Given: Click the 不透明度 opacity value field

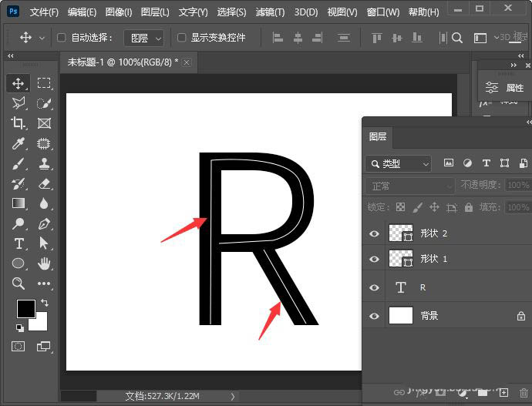Looking at the screenshot, I should (518, 185).
